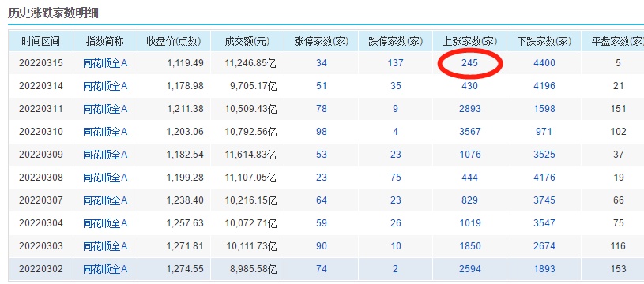644x284 pixels.
Task: Click limit-up count 53 for 20220309
Action: (322, 155)
